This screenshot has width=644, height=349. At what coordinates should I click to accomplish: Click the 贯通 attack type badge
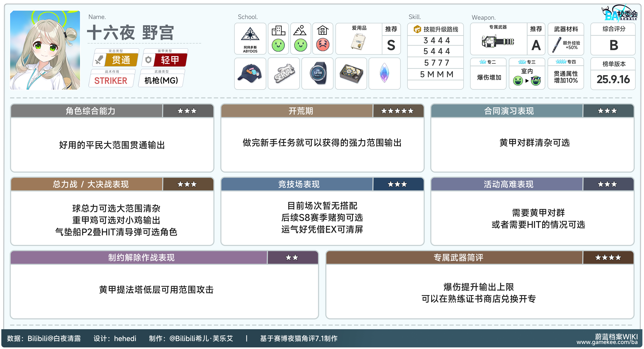tap(121, 60)
